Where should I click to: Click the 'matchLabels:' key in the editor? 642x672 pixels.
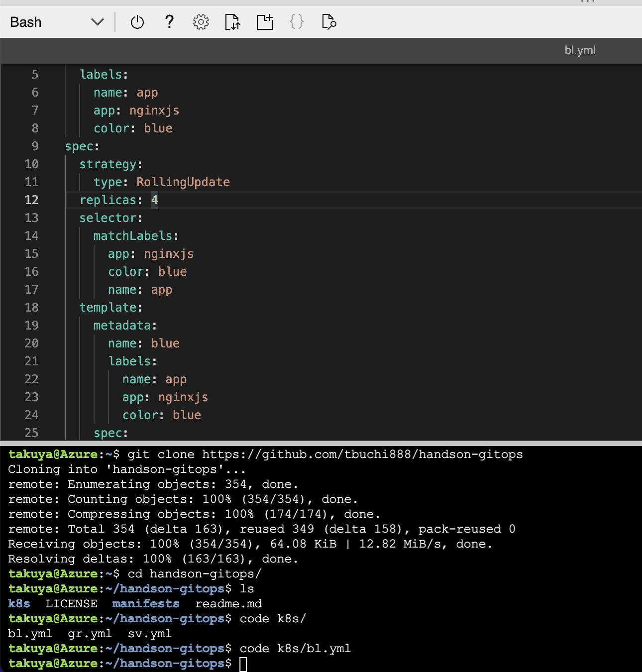(x=136, y=236)
